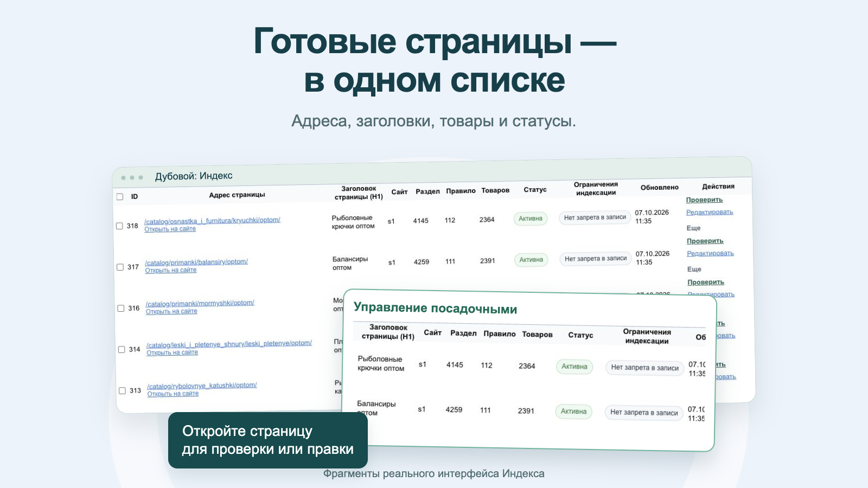Check the checkbox for row 318
Viewport: 868px width, 488px height.
tap(119, 226)
